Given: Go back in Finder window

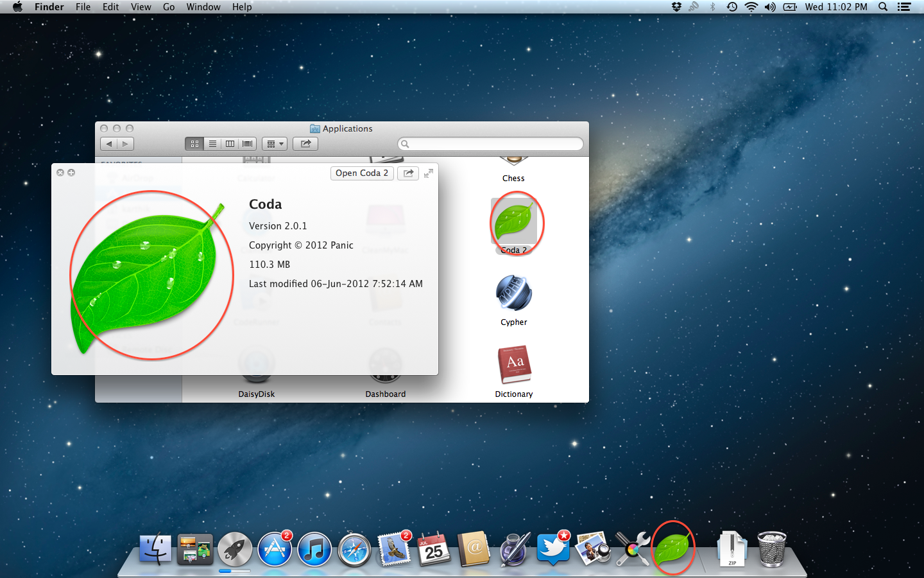Looking at the screenshot, I should coord(109,144).
